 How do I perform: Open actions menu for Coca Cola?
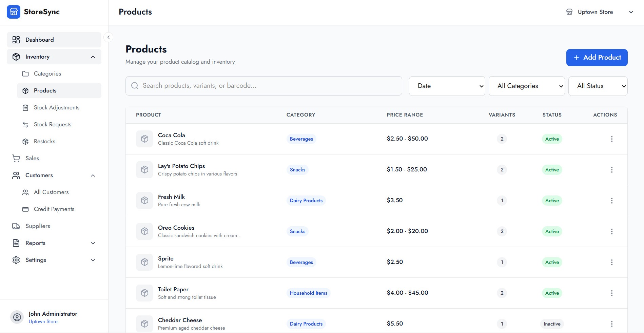611,139
